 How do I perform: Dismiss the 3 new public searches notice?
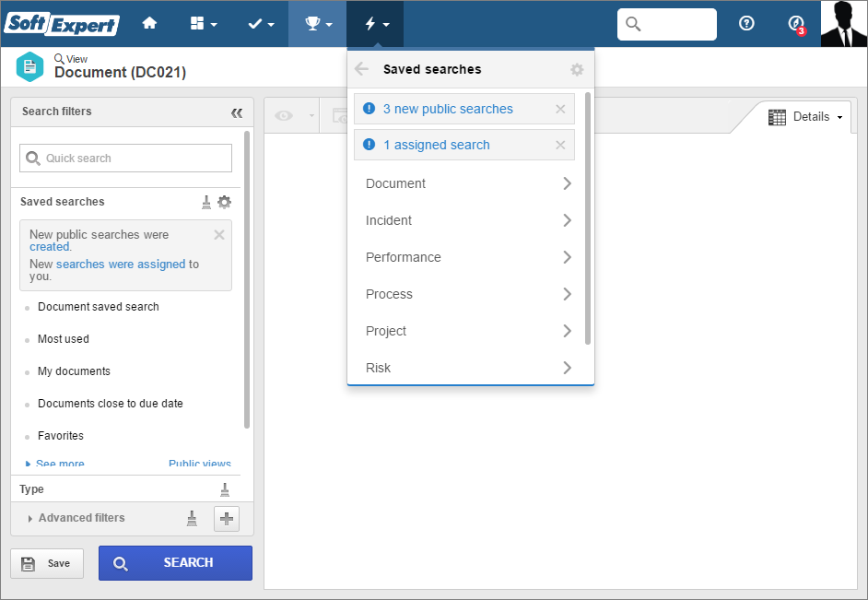coord(560,109)
